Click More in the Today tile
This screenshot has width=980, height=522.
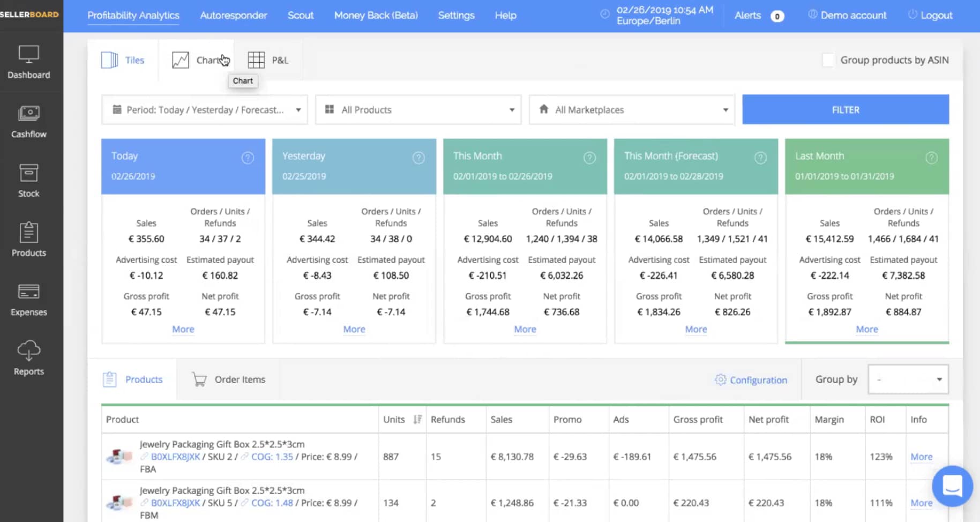(x=183, y=329)
